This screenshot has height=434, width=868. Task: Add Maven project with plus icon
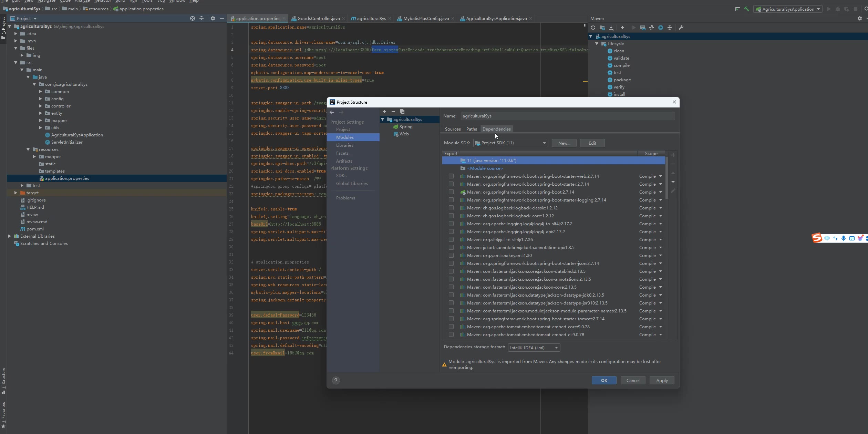[622, 28]
